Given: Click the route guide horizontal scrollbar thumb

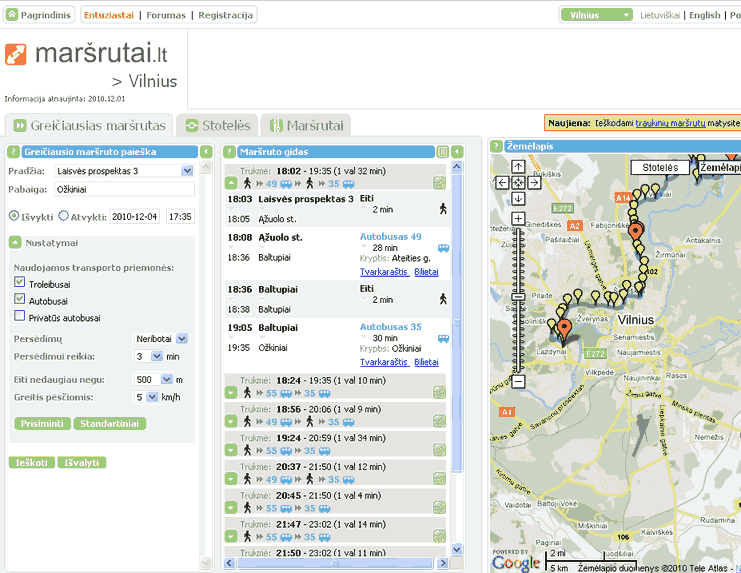Looking at the screenshot, I should [335, 563].
